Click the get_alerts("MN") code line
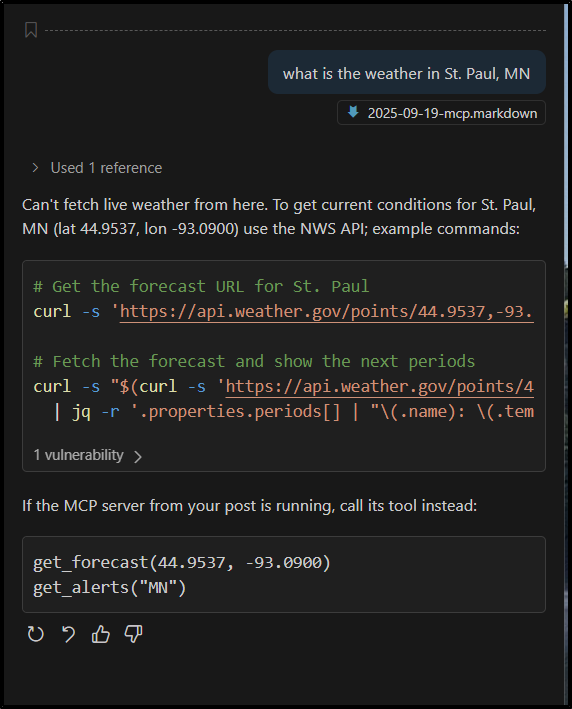 [109, 587]
